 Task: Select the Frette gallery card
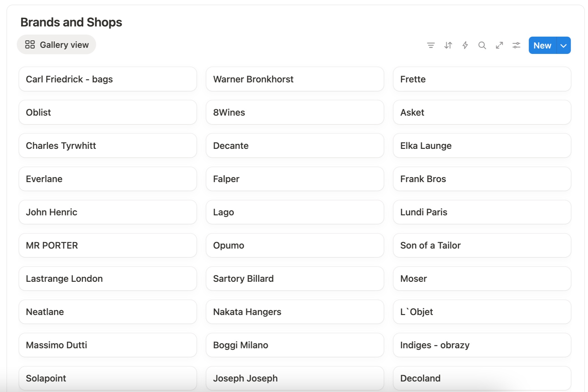pyautogui.click(x=482, y=79)
